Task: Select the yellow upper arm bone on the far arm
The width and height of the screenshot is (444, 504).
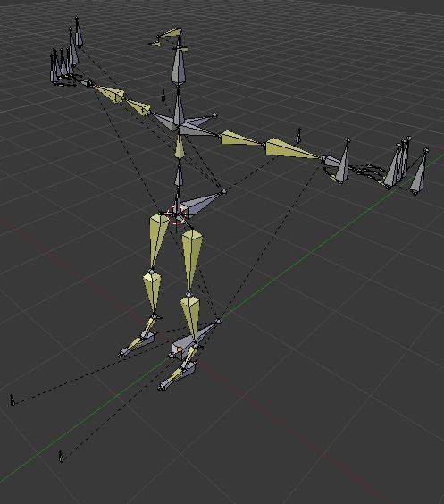Action: pos(138,106)
